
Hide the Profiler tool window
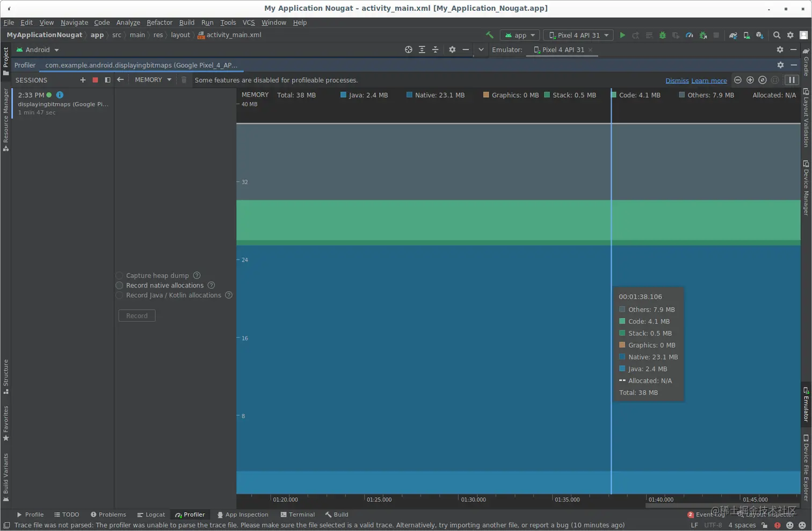point(794,65)
